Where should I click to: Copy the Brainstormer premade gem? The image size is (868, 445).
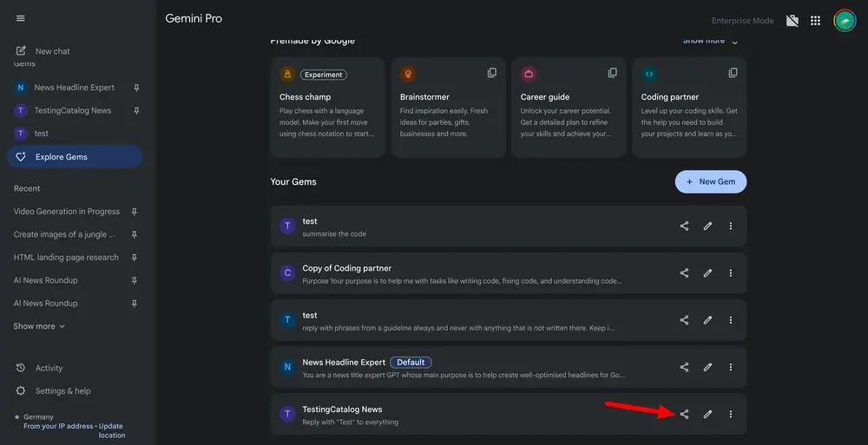(492, 73)
